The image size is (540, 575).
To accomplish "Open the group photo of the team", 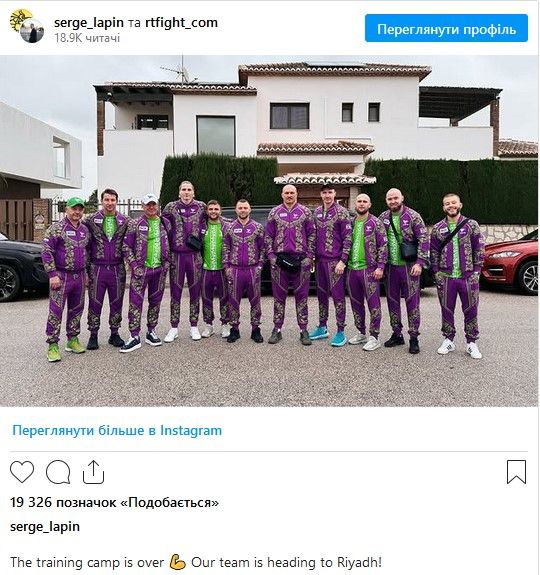I will pyautogui.click(x=269, y=231).
